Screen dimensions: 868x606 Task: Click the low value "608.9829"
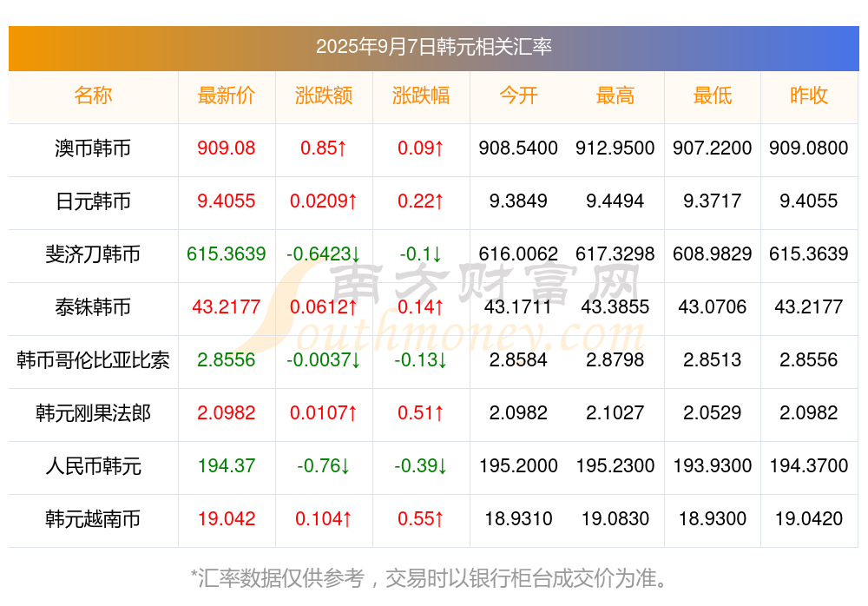pos(713,254)
